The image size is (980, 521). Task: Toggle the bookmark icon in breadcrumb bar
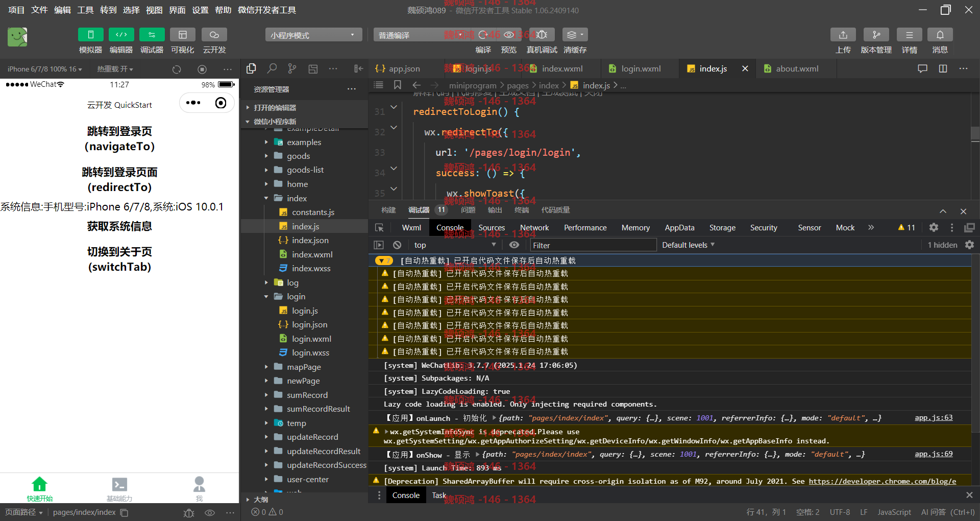(397, 85)
